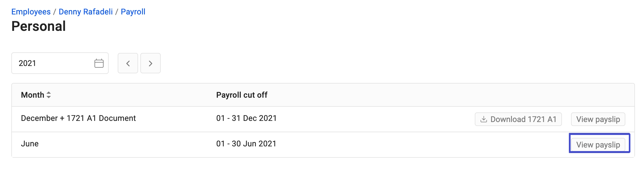Viewport: 644px width, 171px height.
Task: Click the 01 - 30 Jun 2021 cut off cell
Action: point(246,144)
